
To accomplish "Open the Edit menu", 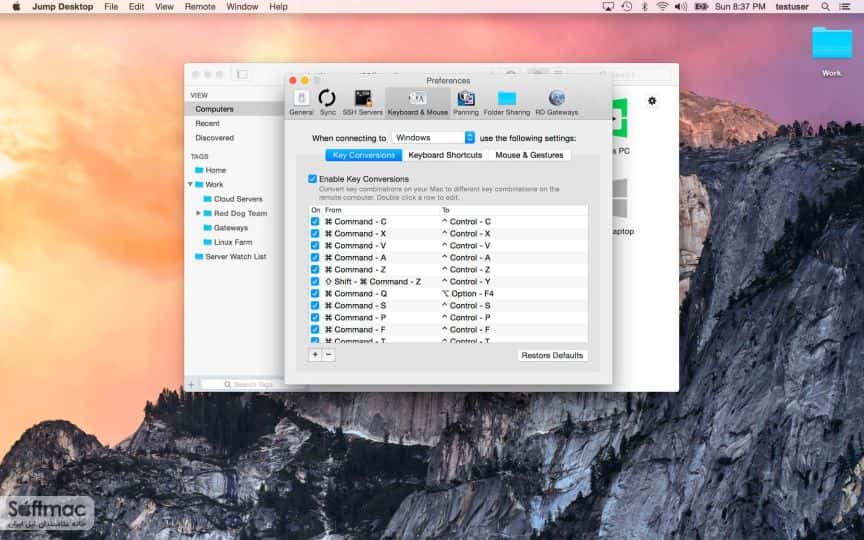I will coord(136,7).
